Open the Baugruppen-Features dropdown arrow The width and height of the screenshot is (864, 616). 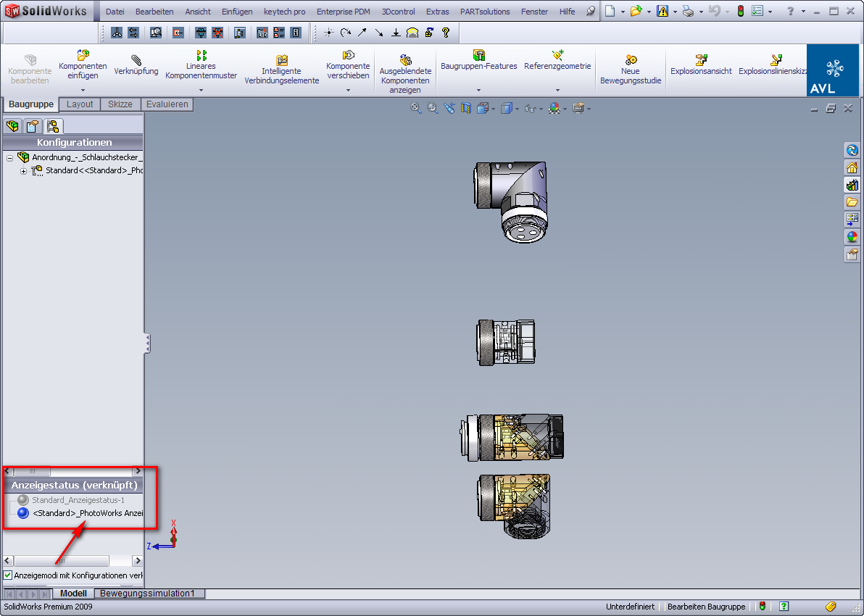coord(478,90)
